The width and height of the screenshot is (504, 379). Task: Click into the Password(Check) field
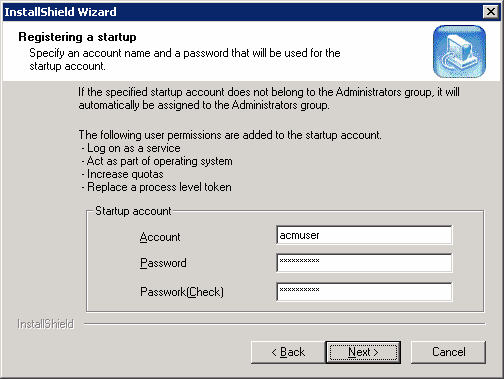(364, 291)
